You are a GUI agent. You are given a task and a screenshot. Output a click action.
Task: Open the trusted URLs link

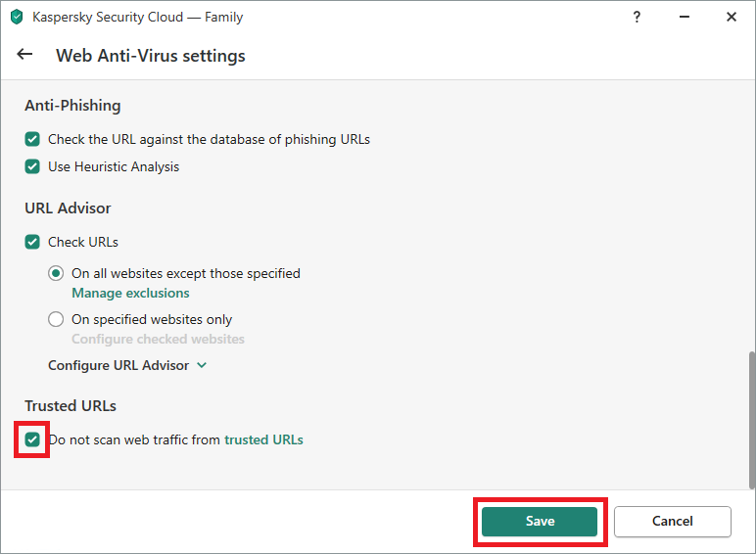point(263,439)
